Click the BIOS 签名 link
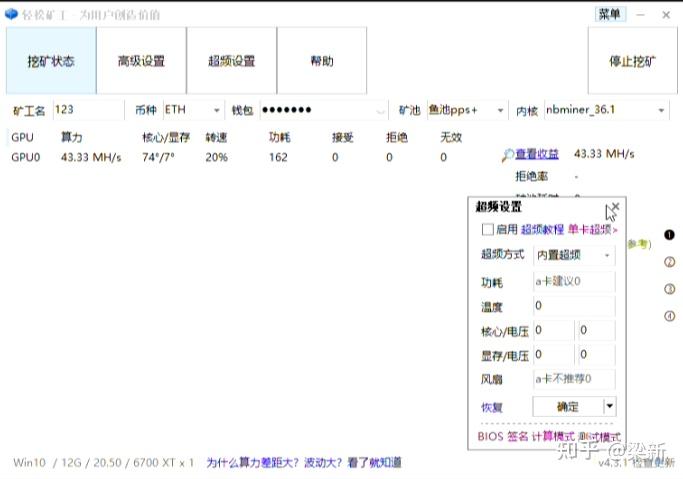 (503, 436)
